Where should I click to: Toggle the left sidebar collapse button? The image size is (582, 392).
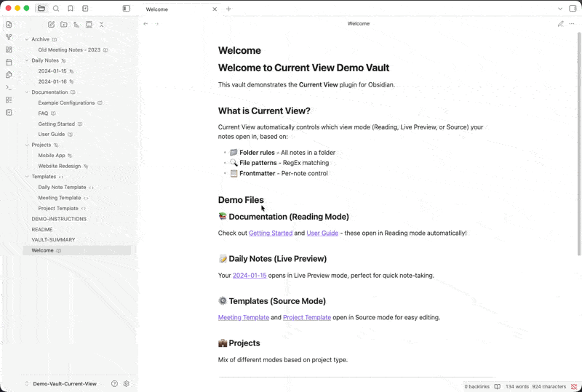[x=126, y=9]
